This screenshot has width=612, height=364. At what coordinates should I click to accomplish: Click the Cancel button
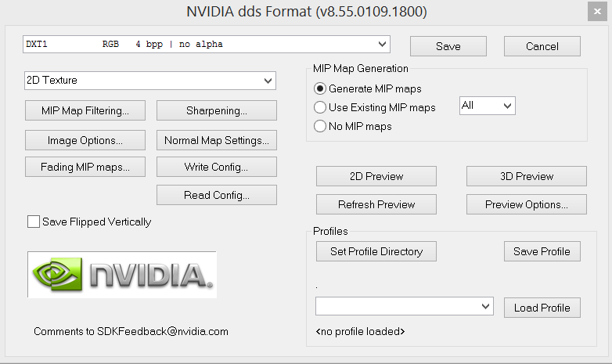pyautogui.click(x=542, y=46)
